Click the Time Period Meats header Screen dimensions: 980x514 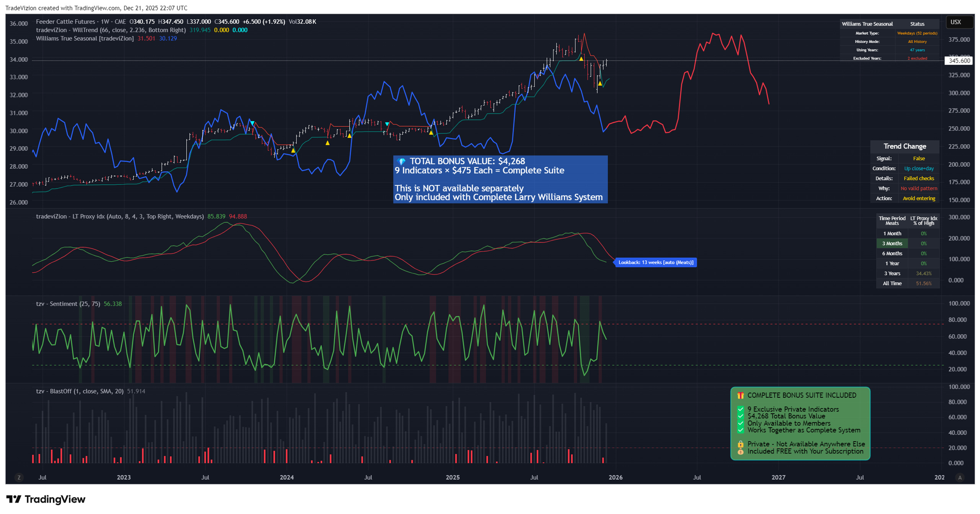(x=892, y=221)
